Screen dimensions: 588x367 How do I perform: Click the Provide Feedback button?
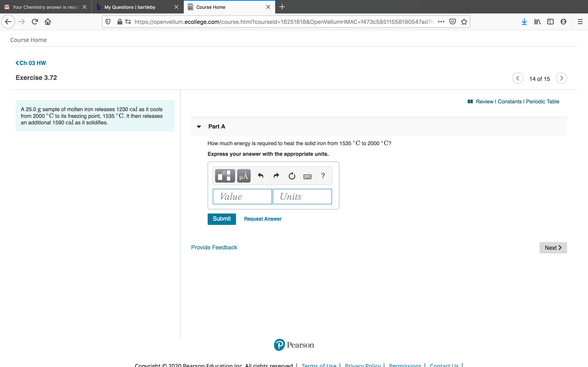click(x=214, y=247)
